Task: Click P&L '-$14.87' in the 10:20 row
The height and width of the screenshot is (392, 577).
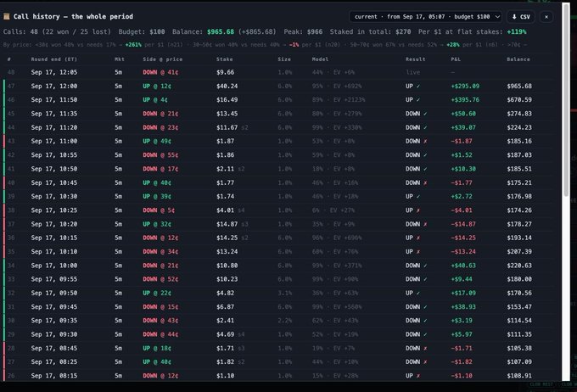Action: pos(463,224)
